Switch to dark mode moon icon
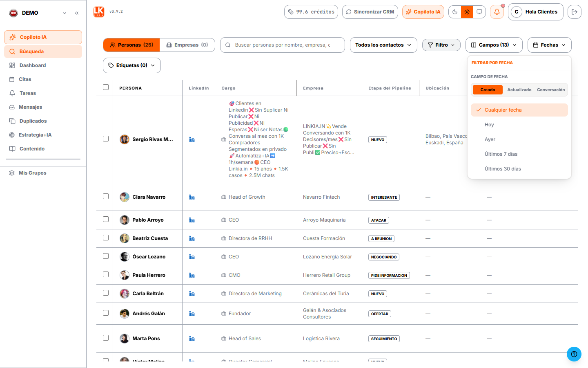Image resolution: width=588 pixels, height=368 pixels. tap(455, 12)
